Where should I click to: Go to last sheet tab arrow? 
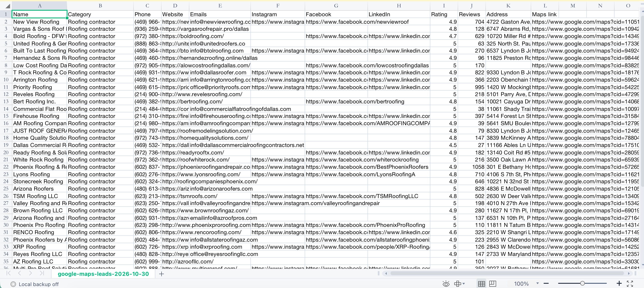click(42, 273)
